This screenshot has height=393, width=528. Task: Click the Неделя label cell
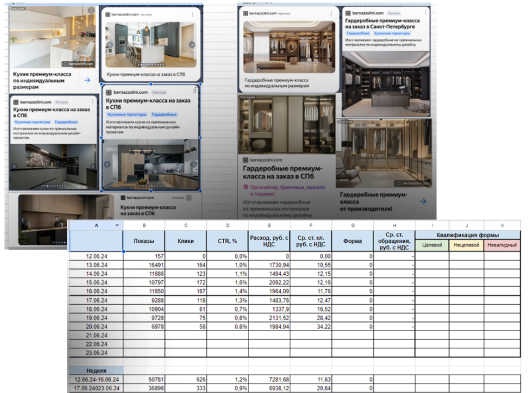click(96, 370)
